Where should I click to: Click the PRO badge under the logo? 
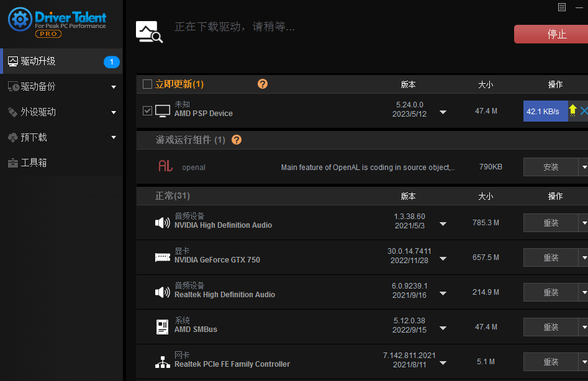pyautogui.click(x=48, y=34)
